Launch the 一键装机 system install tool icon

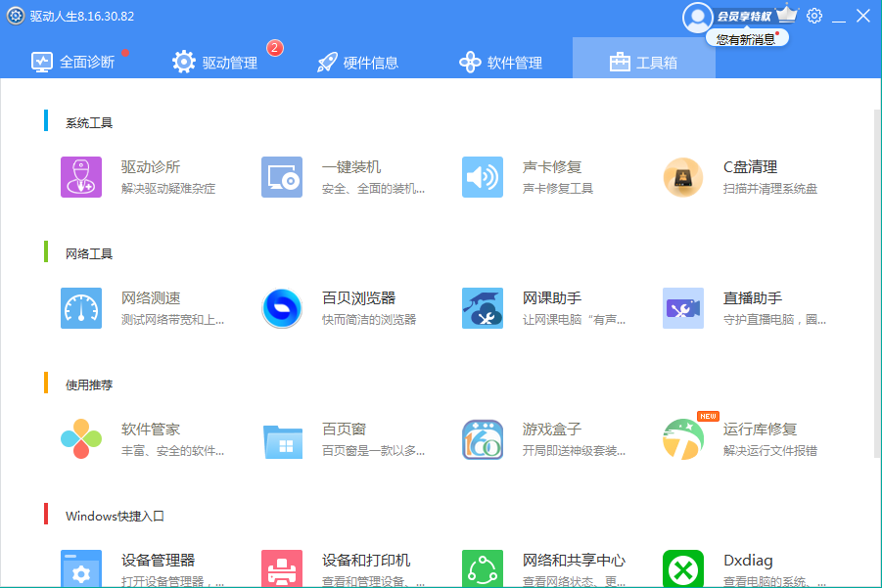click(282, 177)
